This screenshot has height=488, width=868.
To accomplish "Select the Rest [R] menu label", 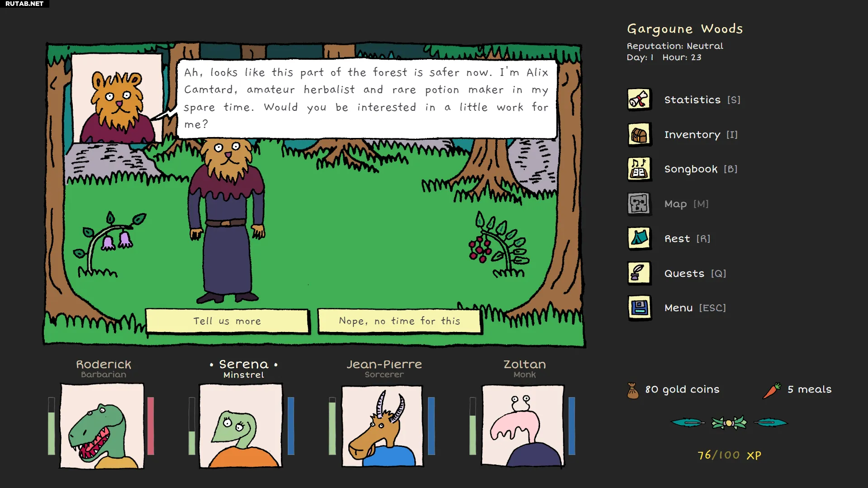I will click(x=687, y=238).
